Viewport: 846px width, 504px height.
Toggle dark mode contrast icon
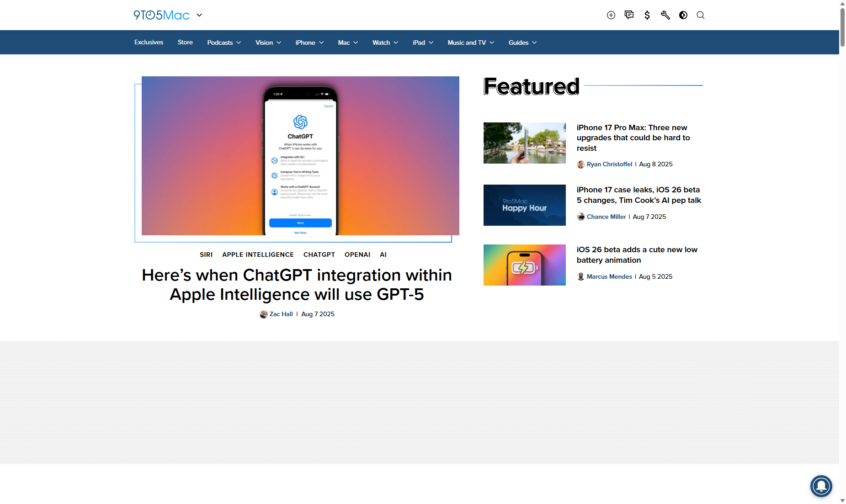(683, 15)
